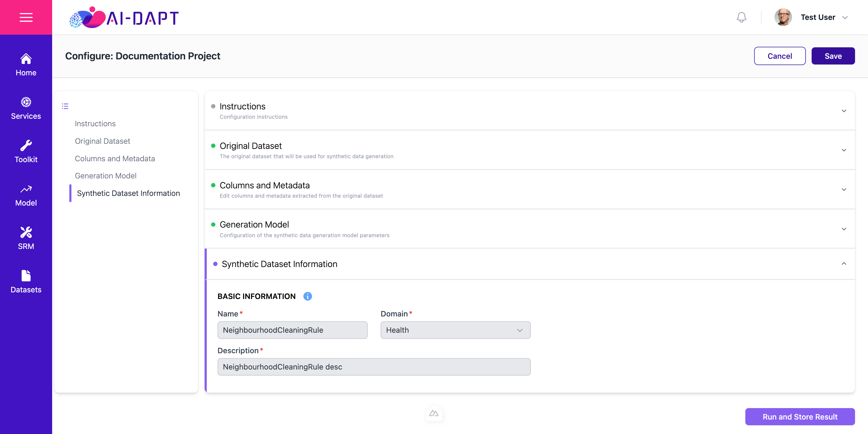Jump to Generation Model in outline
868x434 pixels.
tap(105, 176)
